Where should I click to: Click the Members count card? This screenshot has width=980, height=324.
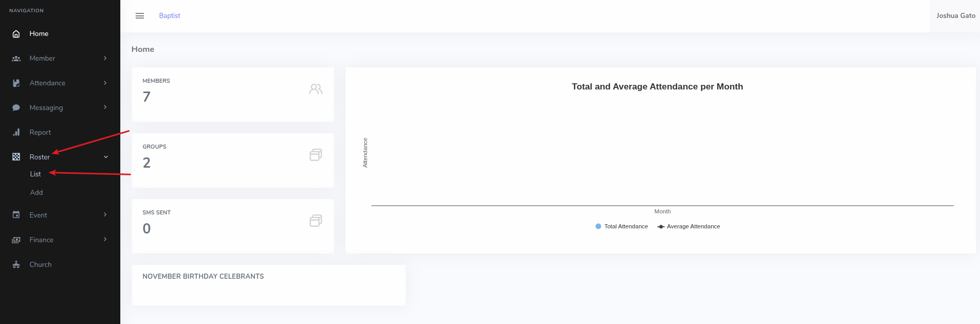[232, 95]
